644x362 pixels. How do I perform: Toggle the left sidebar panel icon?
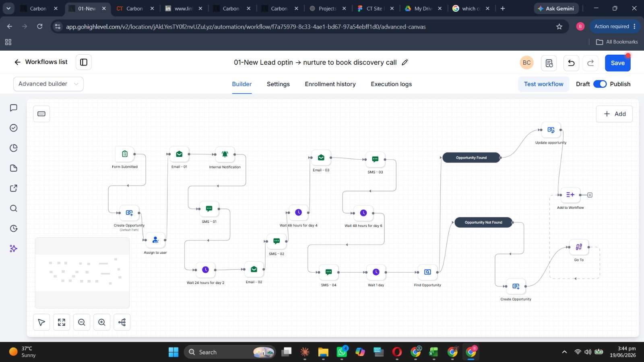pos(84,62)
